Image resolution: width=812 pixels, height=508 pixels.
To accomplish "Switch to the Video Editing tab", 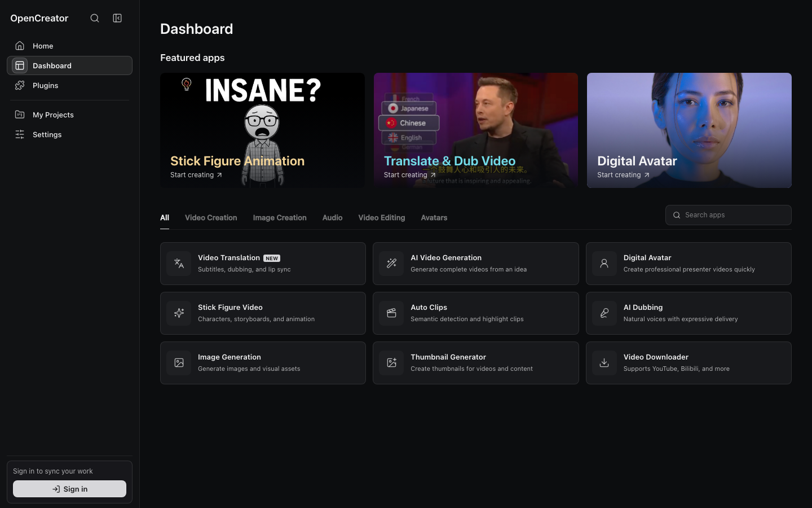I will click(382, 218).
